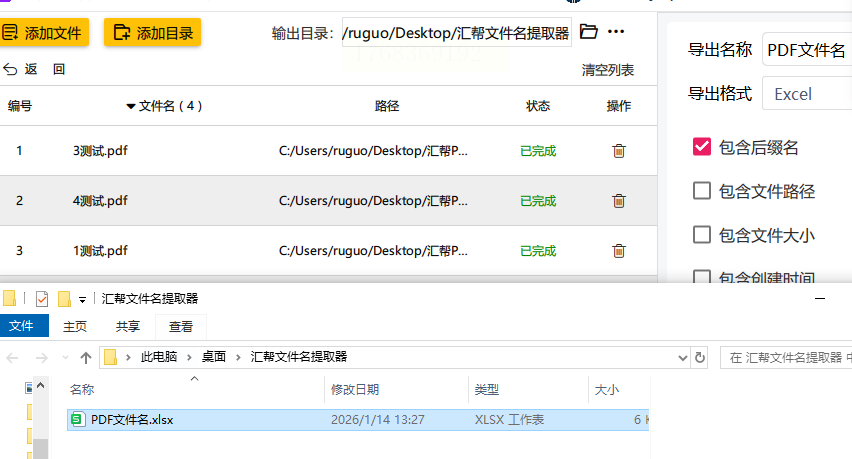
Task: Go up one folder level in Explorer
Action: coord(86,357)
